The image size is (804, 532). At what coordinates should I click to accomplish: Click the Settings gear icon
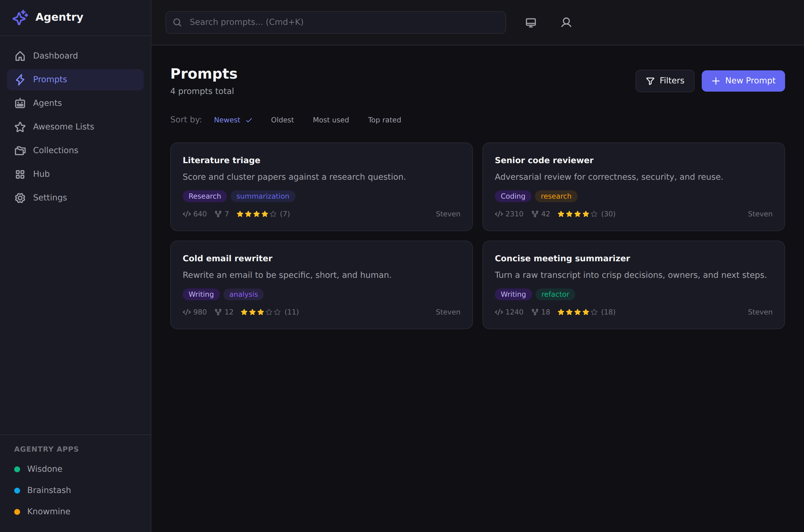click(20, 198)
